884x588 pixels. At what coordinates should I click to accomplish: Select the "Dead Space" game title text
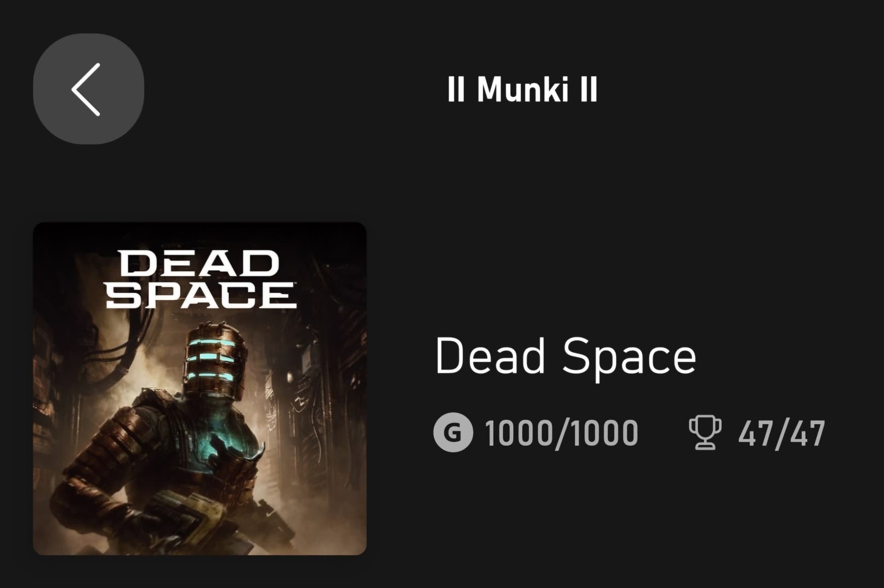point(565,357)
